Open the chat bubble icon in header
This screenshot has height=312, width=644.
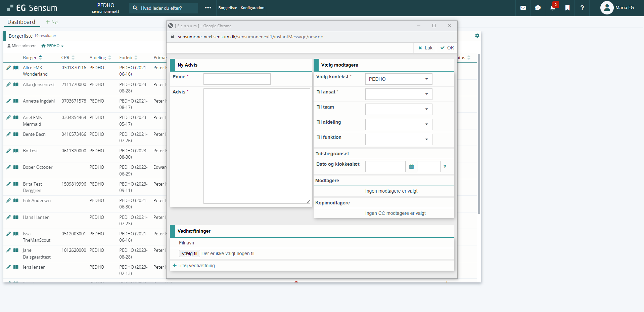(538, 8)
